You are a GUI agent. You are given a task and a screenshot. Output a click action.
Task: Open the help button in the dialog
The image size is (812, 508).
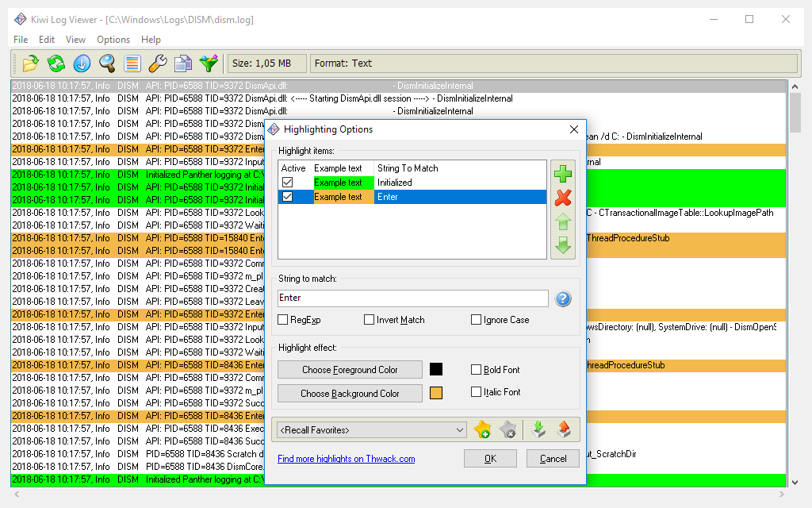pos(563,298)
